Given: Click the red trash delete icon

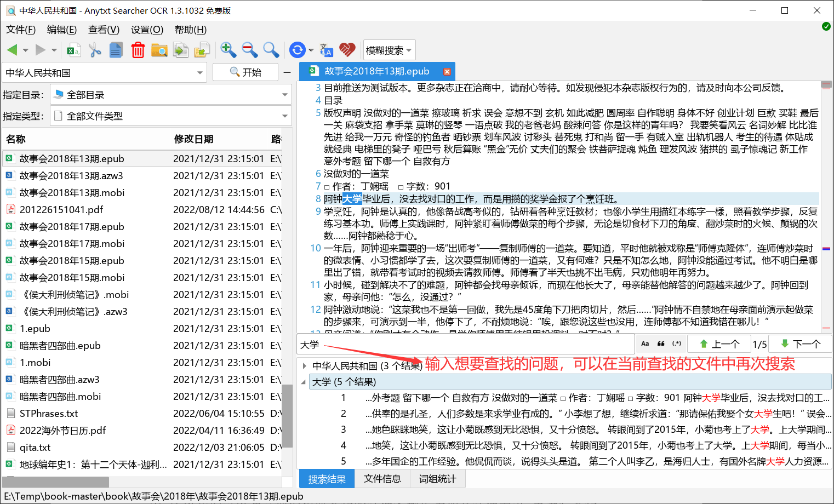Looking at the screenshot, I should (x=138, y=50).
